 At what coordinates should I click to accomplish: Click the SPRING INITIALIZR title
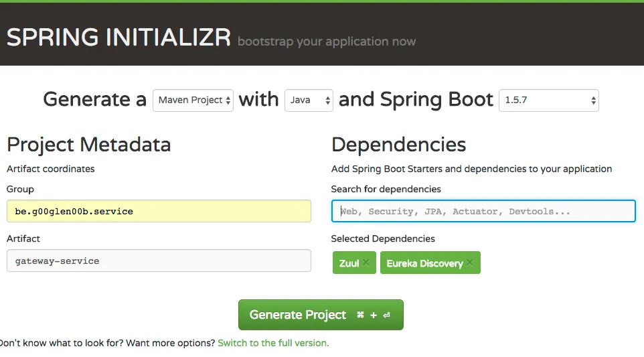118,37
